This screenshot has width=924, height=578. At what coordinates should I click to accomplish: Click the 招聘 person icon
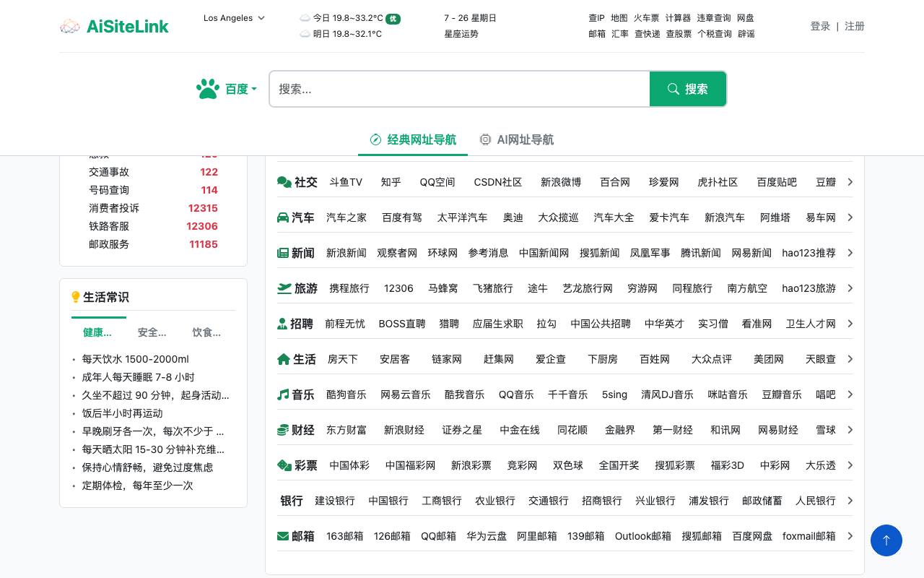(x=282, y=324)
